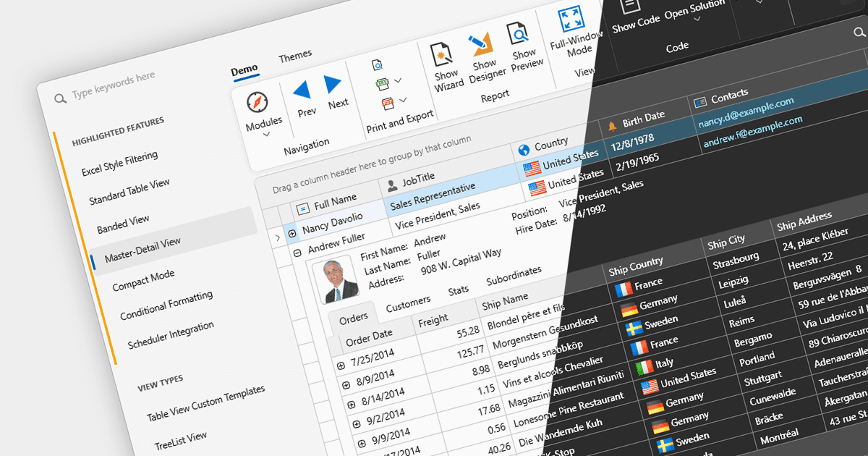Image resolution: width=868 pixels, height=456 pixels.
Task: Click the Type keywords here search field
Action: (x=114, y=85)
